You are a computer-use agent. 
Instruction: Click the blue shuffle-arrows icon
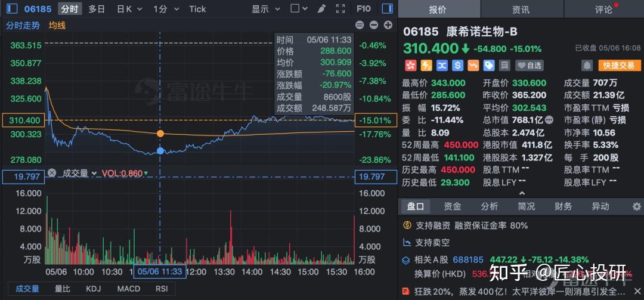(442, 65)
